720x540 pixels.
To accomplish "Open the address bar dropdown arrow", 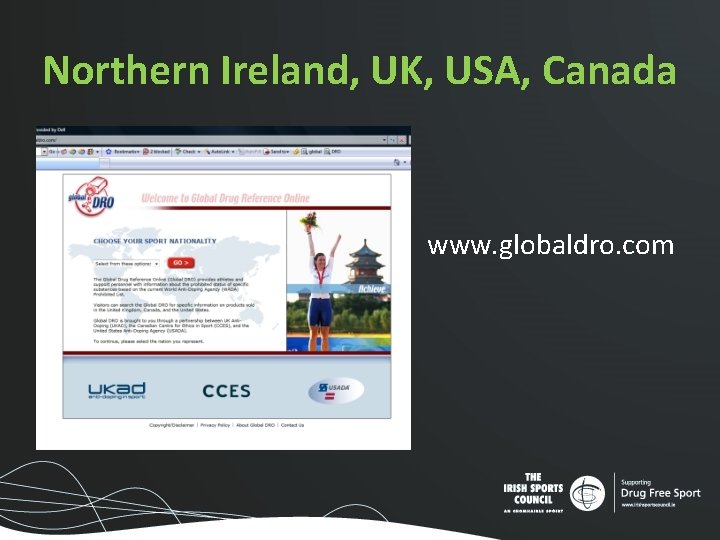I will point(384,140).
